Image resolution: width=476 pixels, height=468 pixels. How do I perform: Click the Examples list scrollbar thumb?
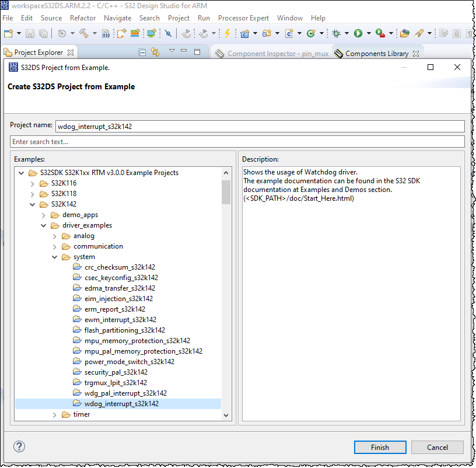[x=226, y=192]
